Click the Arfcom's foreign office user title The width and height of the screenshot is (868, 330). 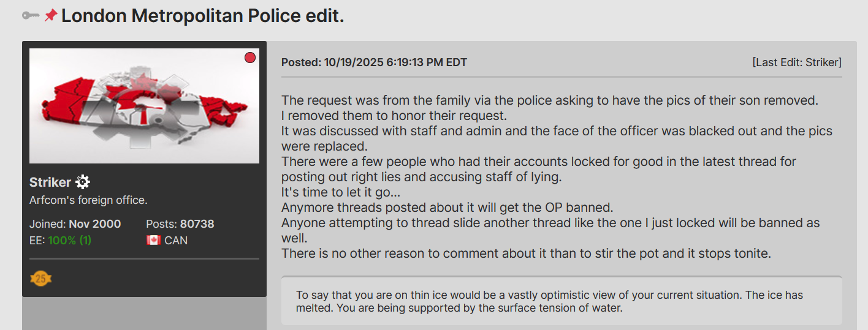[x=88, y=200]
